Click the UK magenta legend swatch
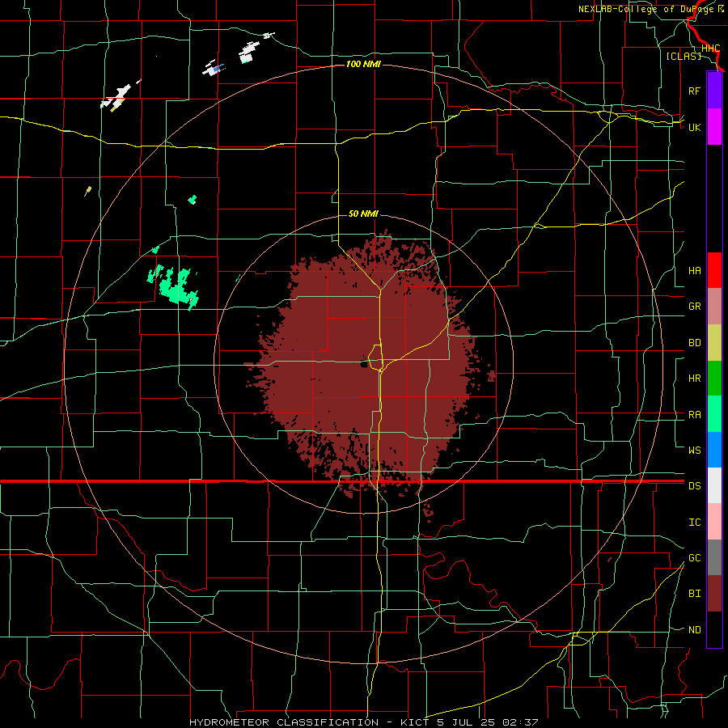This screenshot has width=728, height=728. pos(714,127)
